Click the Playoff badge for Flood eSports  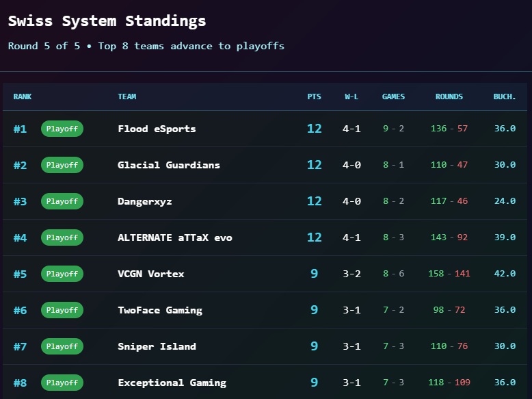(x=62, y=129)
